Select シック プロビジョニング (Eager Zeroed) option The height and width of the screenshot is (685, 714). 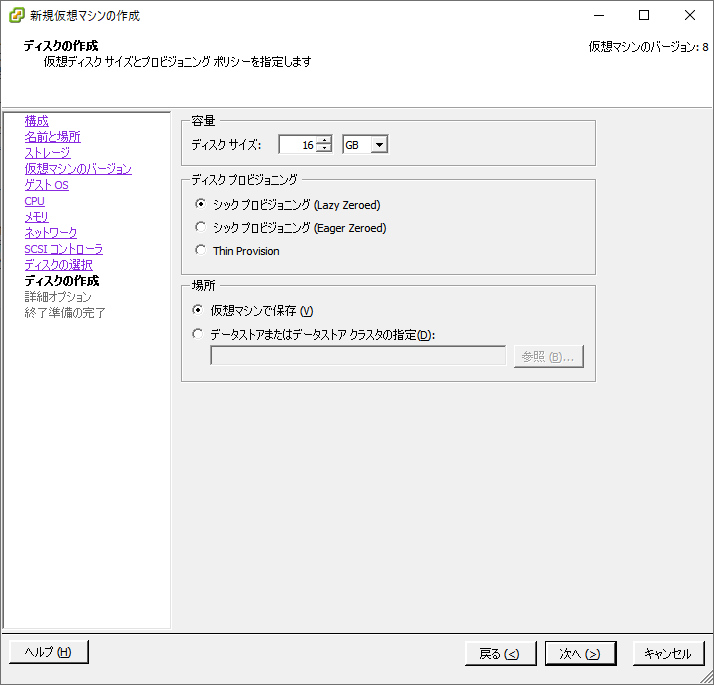click(200, 227)
